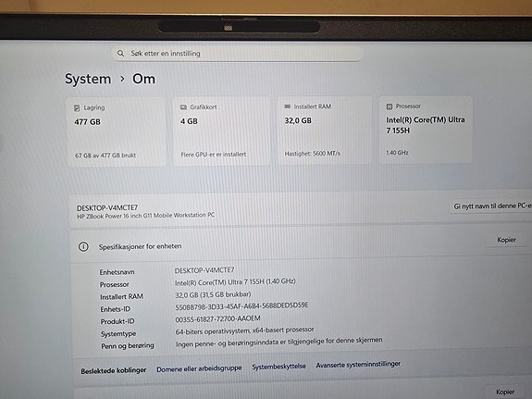Go back to System in breadcrumb
532x399 pixels.
pyautogui.click(x=88, y=79)
